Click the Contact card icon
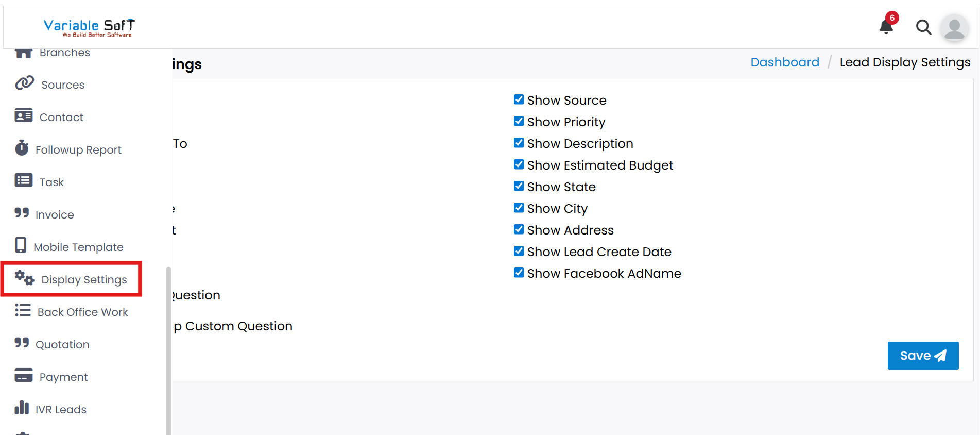 pos(24,116)
